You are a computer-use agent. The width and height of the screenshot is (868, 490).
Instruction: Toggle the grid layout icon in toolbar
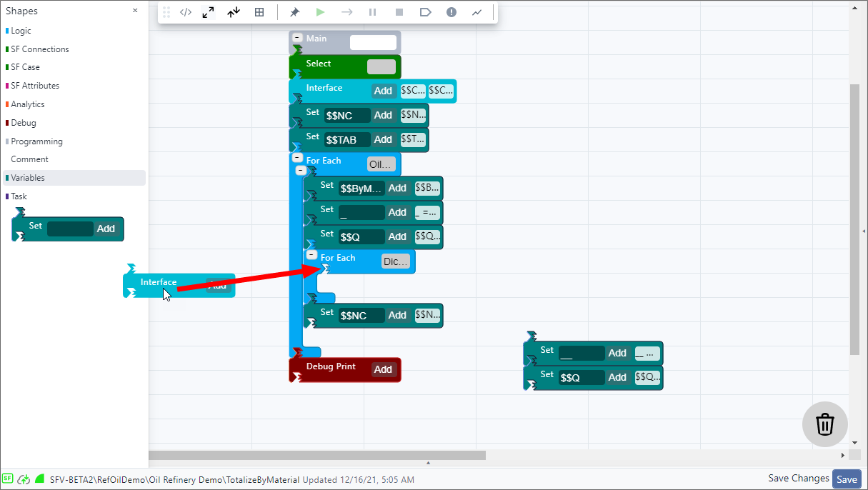tap(259, 12)
